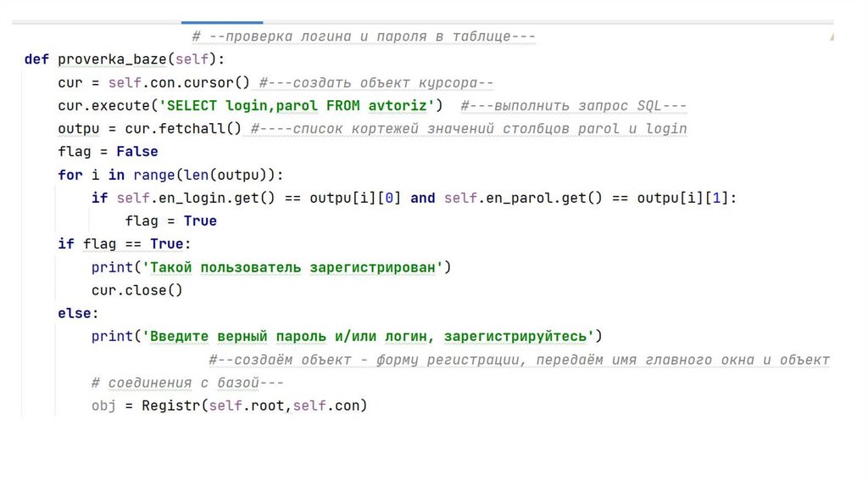Click the and keyword in the condition

pyautogui.click(x=422, y=198)
